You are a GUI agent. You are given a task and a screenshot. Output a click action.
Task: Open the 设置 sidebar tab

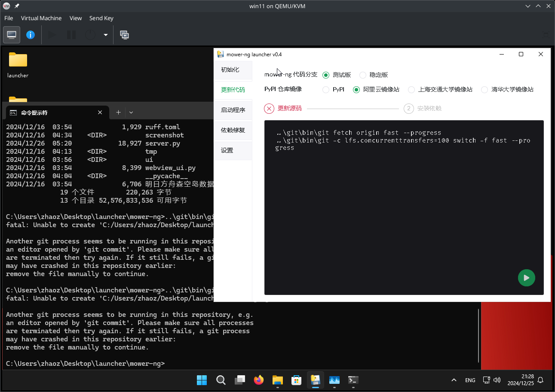point(233,150)
